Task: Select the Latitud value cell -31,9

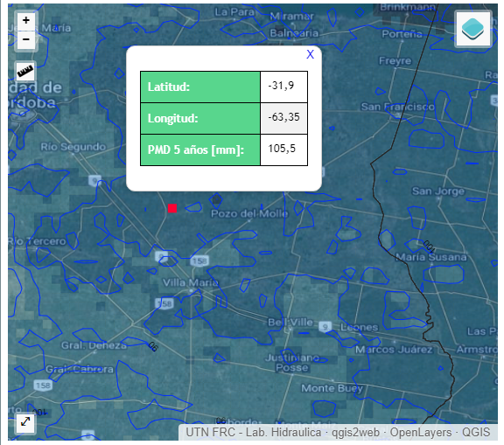Action: pyautogui.click(x=283, y=87)
